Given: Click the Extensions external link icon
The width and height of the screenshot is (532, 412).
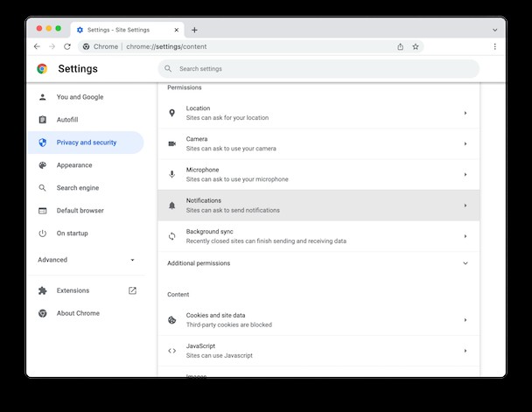Looking at the screenshot, I should coord(132,290).
